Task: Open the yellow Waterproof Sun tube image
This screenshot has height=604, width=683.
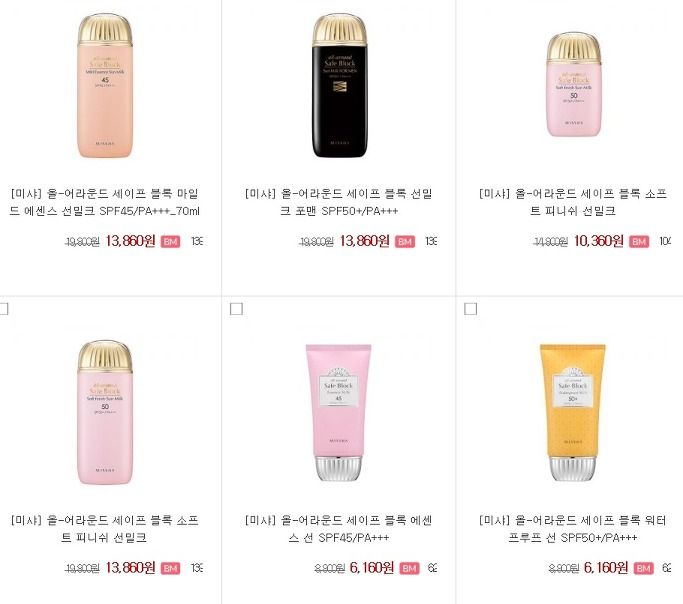Action: point(573,412)
